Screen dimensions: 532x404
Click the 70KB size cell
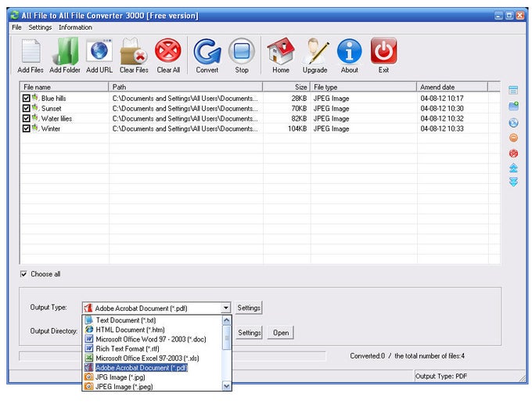pos(299,109)
